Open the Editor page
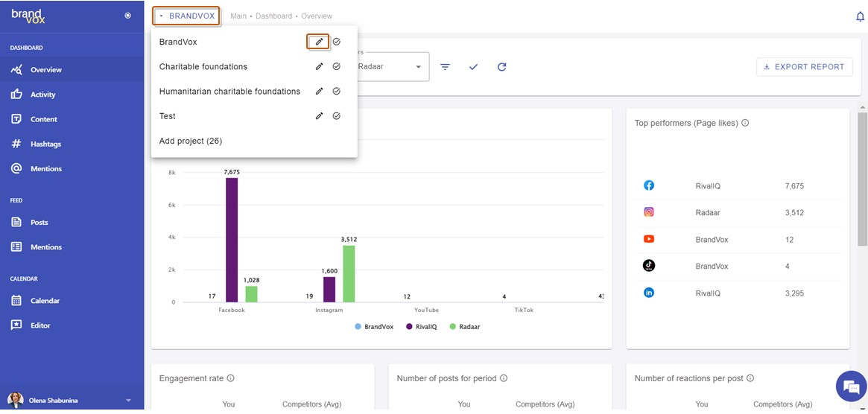Viewport: 868px width, 414px height. point(72,325)
